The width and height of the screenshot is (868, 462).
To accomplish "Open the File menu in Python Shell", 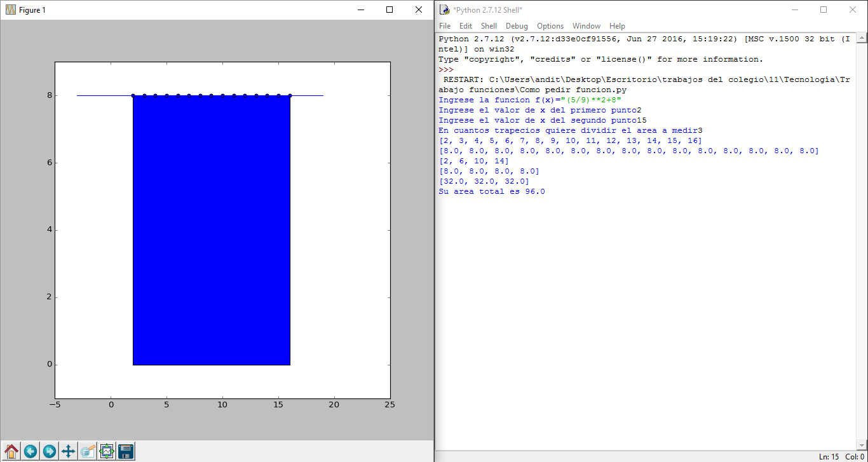I will 445,26.
